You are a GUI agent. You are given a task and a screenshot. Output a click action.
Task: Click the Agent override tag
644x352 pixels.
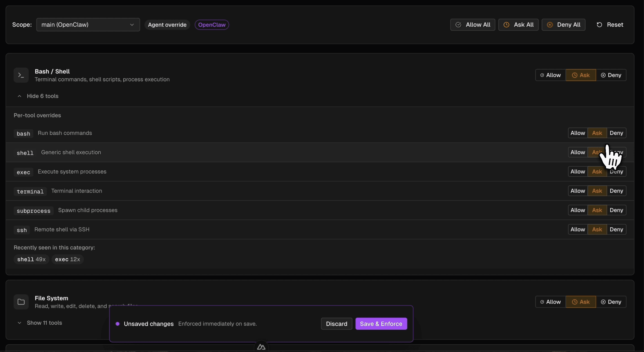[167, 25]
